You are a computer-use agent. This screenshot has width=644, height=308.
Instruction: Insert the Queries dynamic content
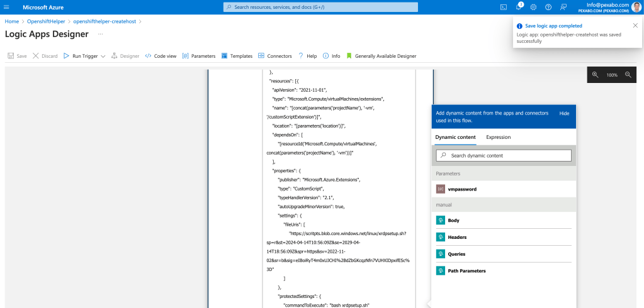click(x=504, y=254)
